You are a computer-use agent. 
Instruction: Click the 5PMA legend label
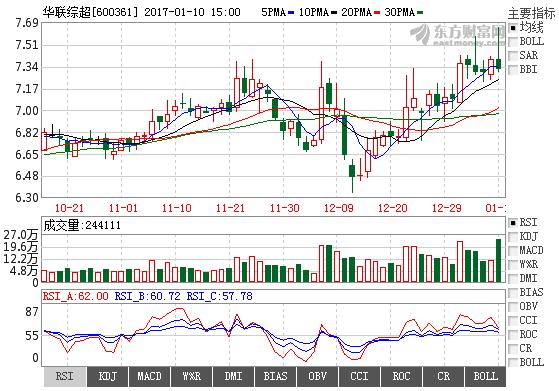[273, 12]
